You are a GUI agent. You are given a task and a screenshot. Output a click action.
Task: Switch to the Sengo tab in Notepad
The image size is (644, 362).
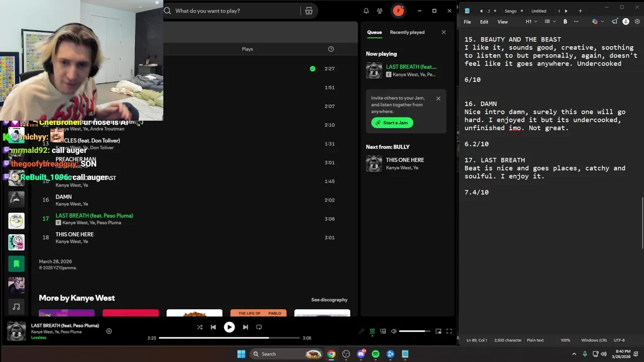[x=510, y=11]
